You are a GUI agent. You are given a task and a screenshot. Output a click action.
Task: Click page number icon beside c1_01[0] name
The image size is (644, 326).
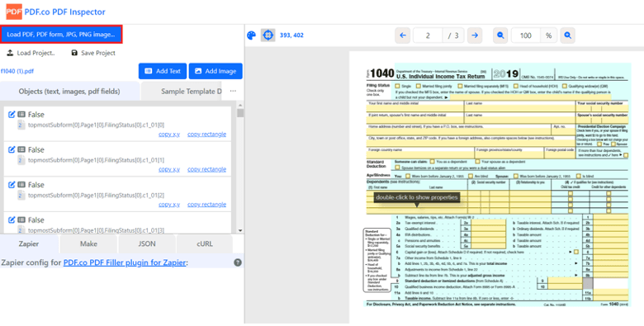(21, 125)
